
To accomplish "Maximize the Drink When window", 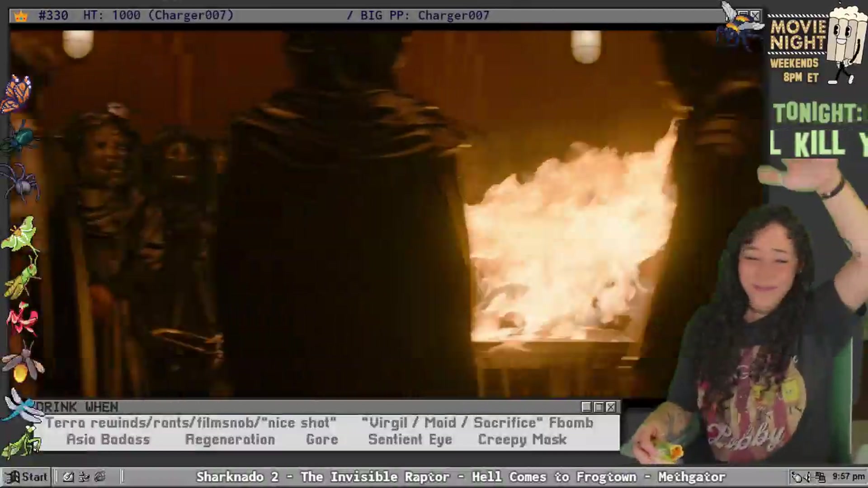I will pyautogui.click(x=599, y=407).
